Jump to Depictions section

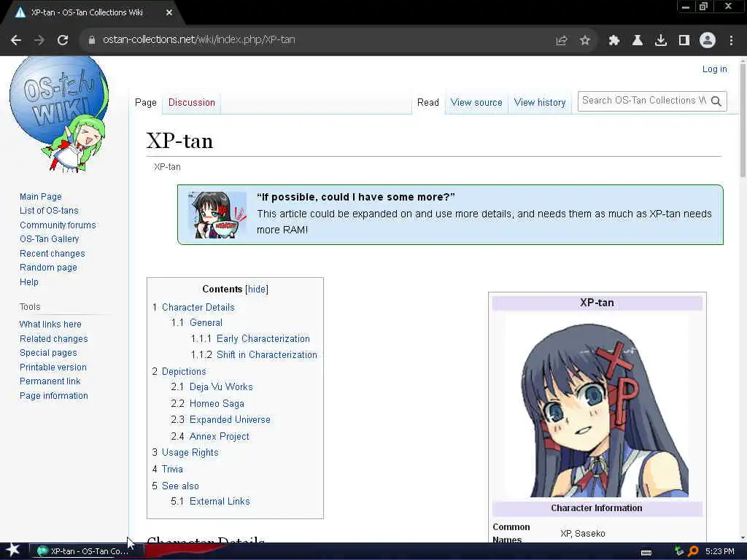pyautogui.click(x=184, y=371)
